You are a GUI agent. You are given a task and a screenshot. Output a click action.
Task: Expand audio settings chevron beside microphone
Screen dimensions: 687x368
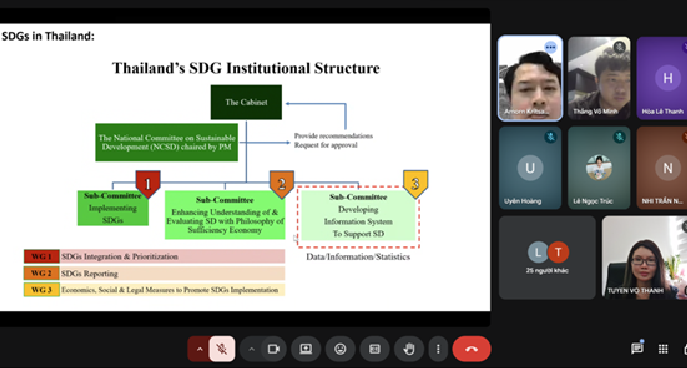pos(199,349)
